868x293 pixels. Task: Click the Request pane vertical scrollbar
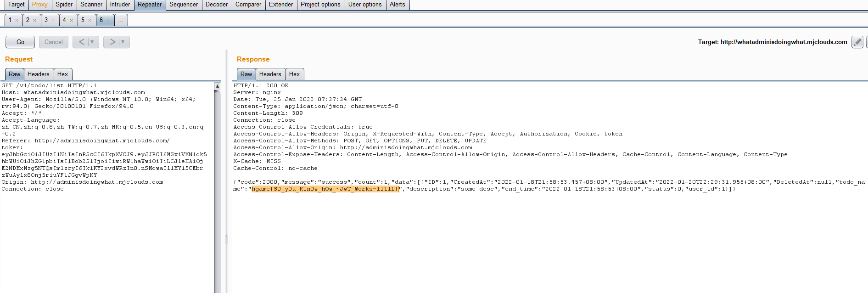[x=217, y=184]
